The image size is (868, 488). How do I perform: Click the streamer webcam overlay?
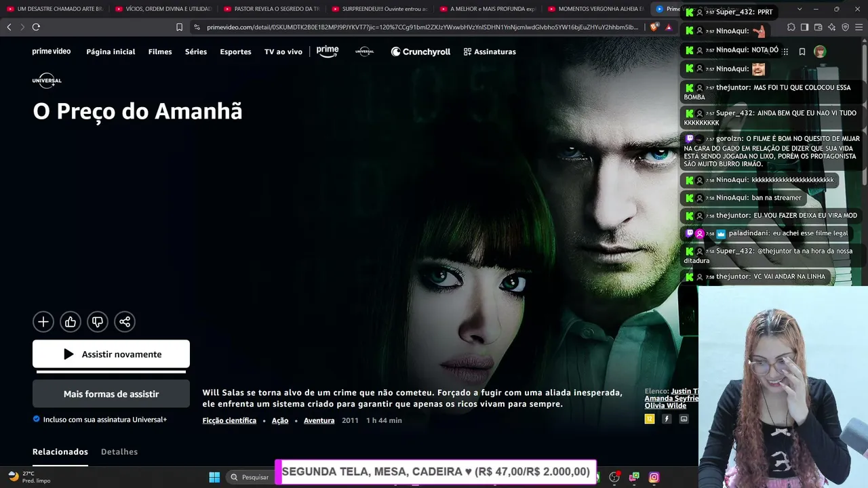click(783, 387)
